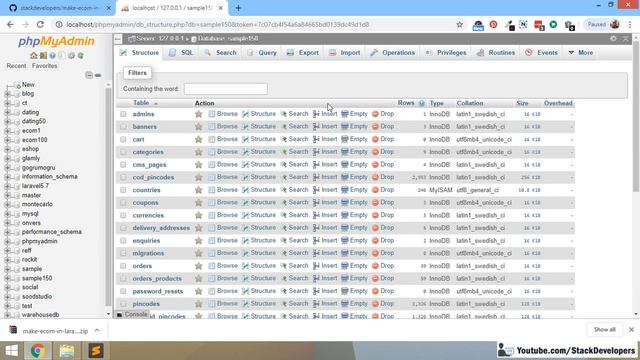The image size is (640, 360).
Task: Open the delivery_addresses table link
Action: click(161, 228)
